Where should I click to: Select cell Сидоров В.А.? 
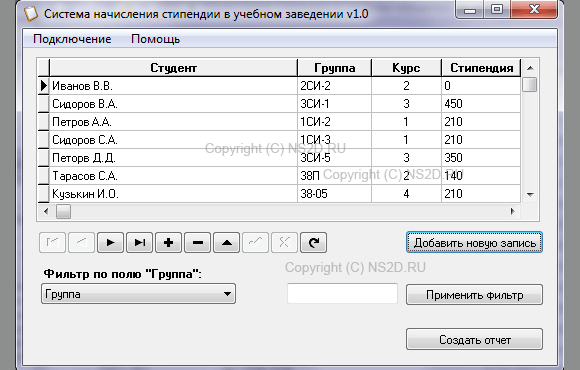(x=173, y=104)
